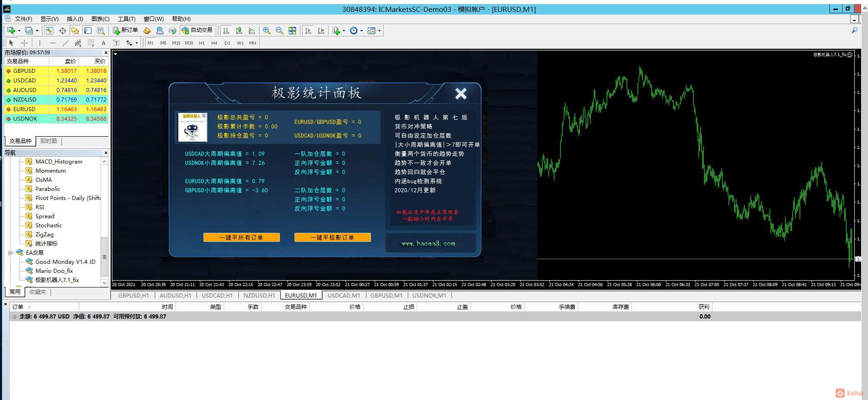Screen dimensions: 868x400
Task: Open the Data Window crosshair-circle icon
Action: click(62, 31)
